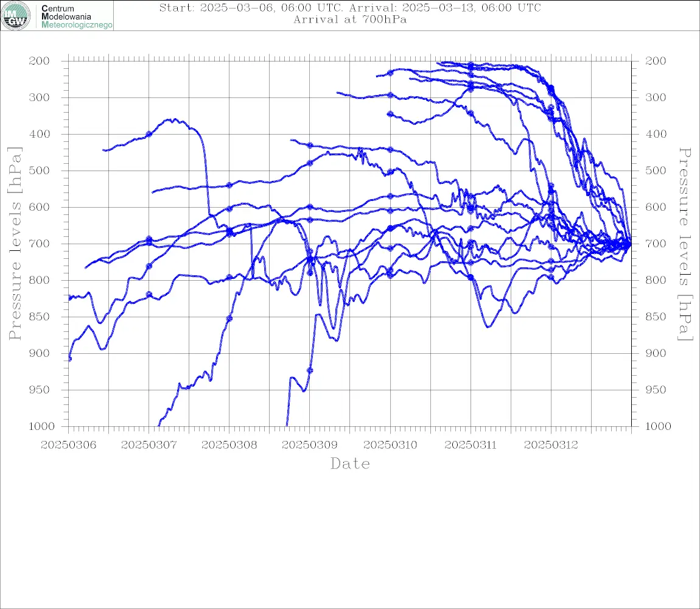
Task: Click the left axis 300 label
Action: [x=39, y=97]
